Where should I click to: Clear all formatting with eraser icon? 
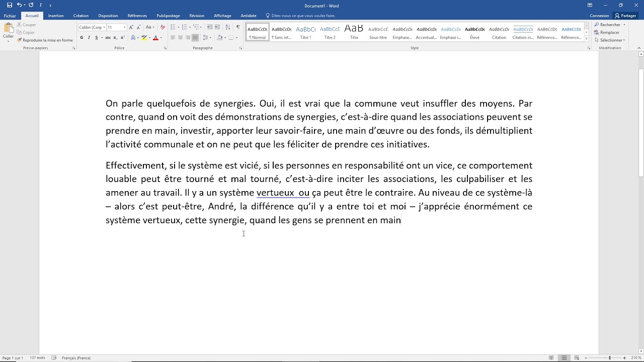[x=163, y=27]
